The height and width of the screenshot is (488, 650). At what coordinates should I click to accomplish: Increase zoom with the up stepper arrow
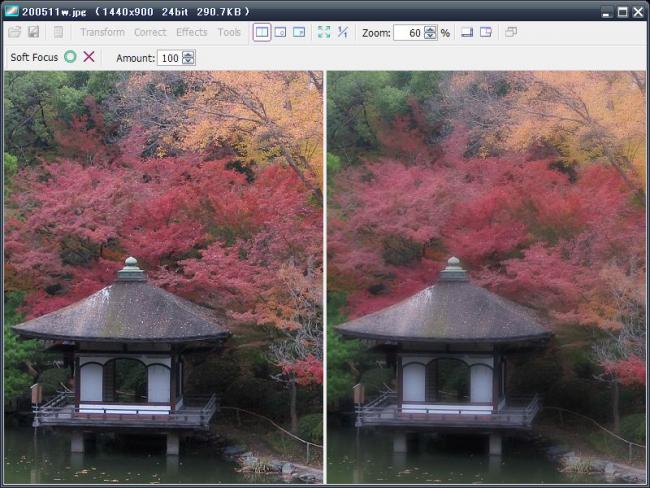pos(430,29)
